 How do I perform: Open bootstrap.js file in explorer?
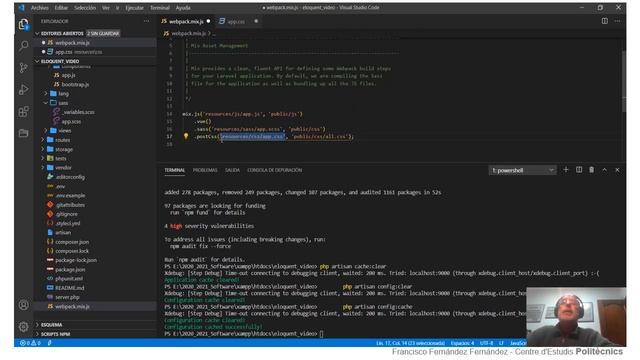tap(75, 84)
